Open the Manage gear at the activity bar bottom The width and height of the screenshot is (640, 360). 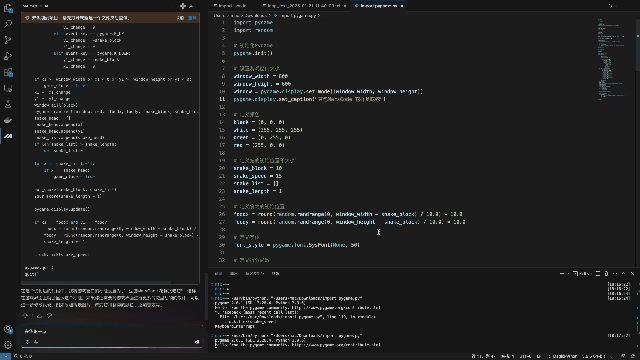click(8, 345)
